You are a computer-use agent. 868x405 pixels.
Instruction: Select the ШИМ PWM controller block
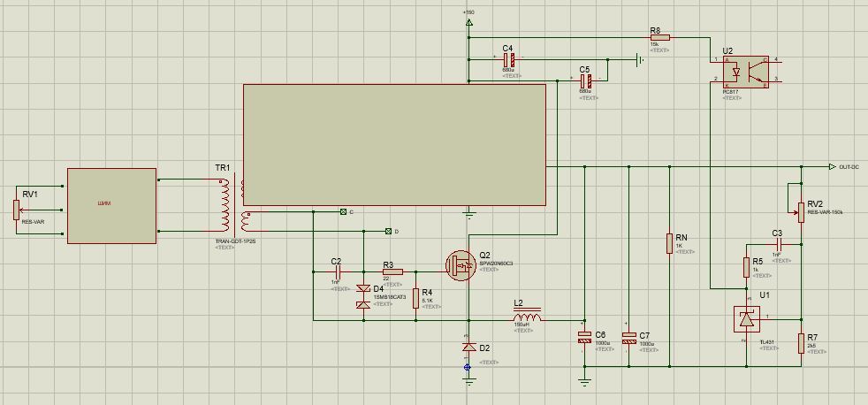click(112, 205)
